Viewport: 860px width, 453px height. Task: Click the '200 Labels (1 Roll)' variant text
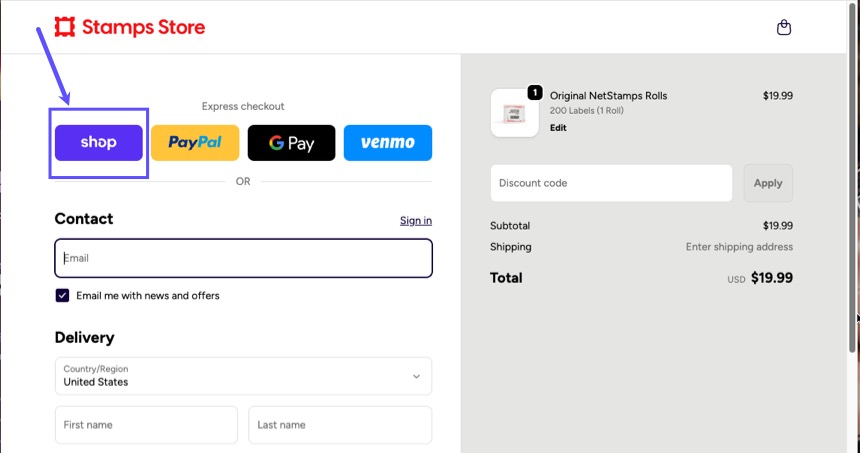(x=587, y=110)
